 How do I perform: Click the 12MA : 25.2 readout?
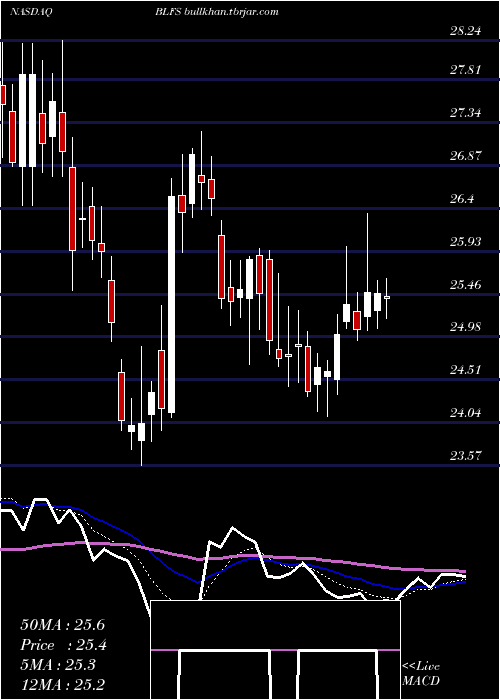62,685
